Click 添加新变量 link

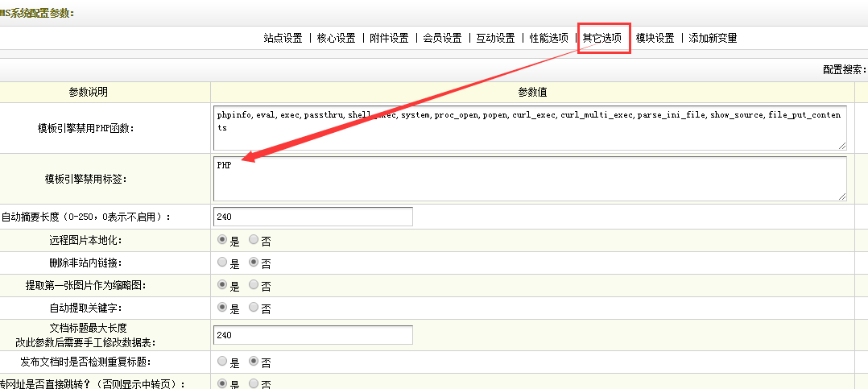pos(713,38)
